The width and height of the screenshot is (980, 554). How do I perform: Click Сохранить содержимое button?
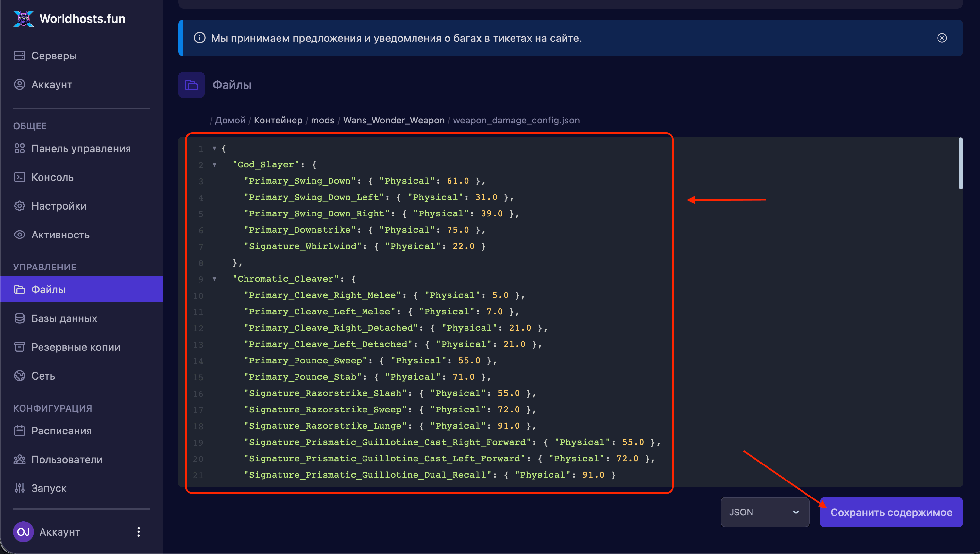point(891,512)
